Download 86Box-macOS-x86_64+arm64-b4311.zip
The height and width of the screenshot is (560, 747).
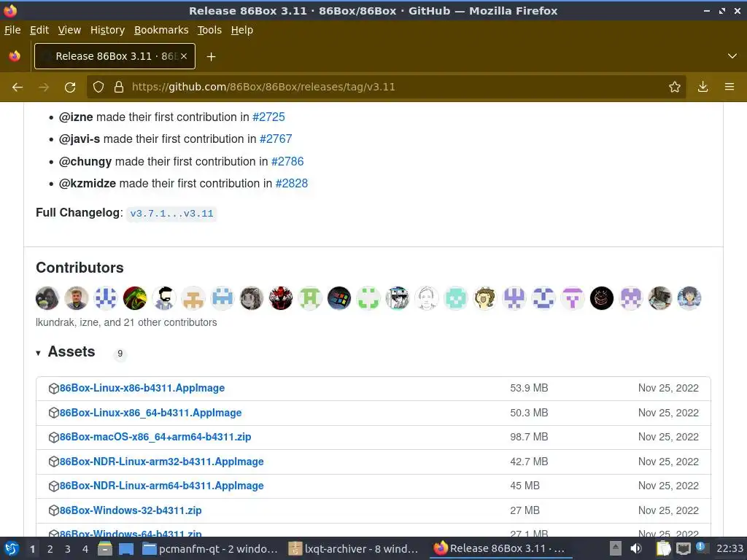pos(155,437)
